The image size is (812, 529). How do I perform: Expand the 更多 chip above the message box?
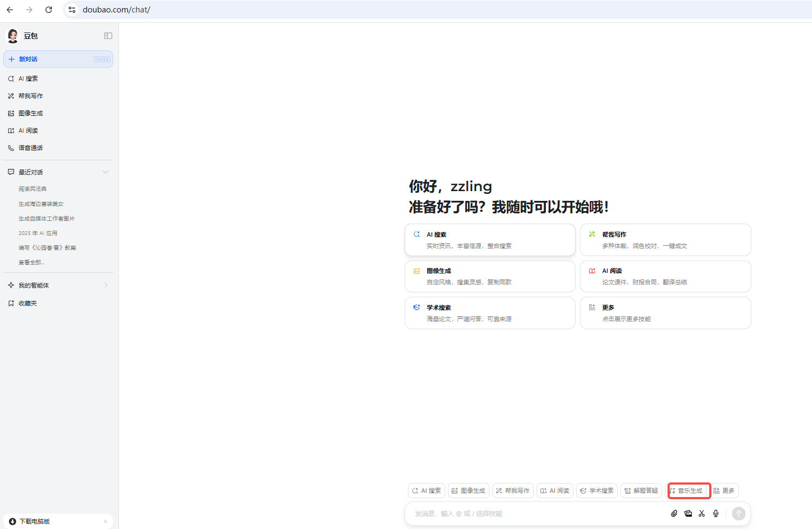coord(724,491)
